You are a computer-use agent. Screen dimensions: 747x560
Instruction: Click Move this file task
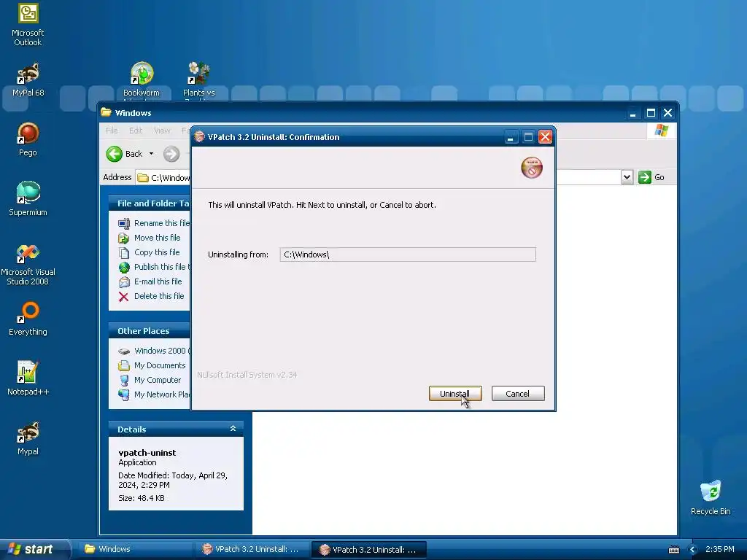[x=149, y=238]
